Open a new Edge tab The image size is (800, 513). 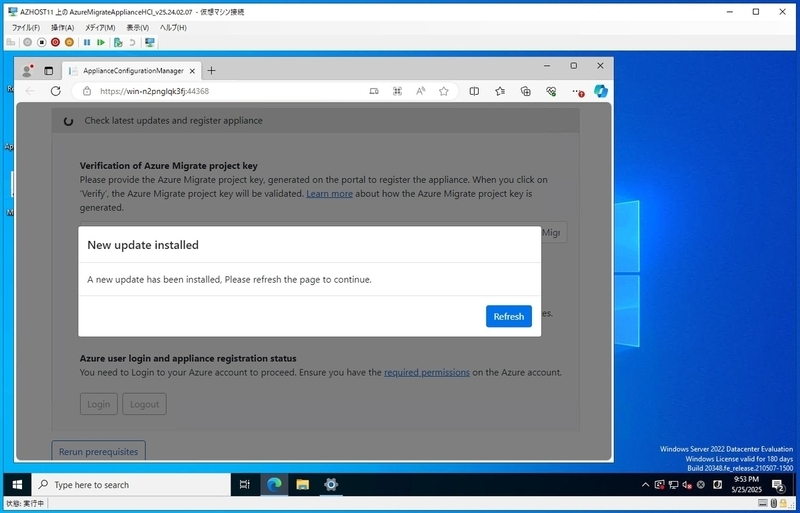pyautogui.click(x=211, y=71)
